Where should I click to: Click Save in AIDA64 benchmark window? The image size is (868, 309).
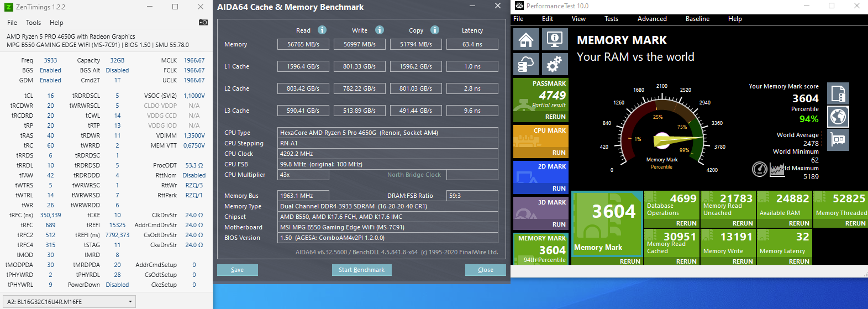click(x=237, y=270)
